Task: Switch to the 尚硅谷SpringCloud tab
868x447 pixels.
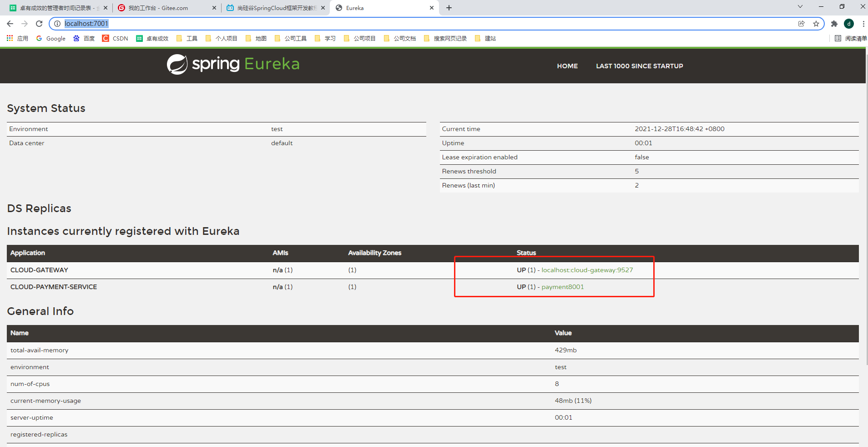Action: 277,8
